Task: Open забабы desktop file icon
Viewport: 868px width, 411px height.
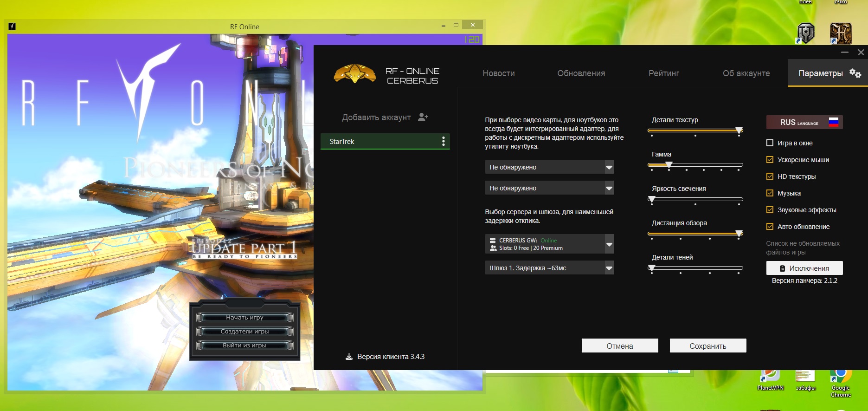Action: 805,380
